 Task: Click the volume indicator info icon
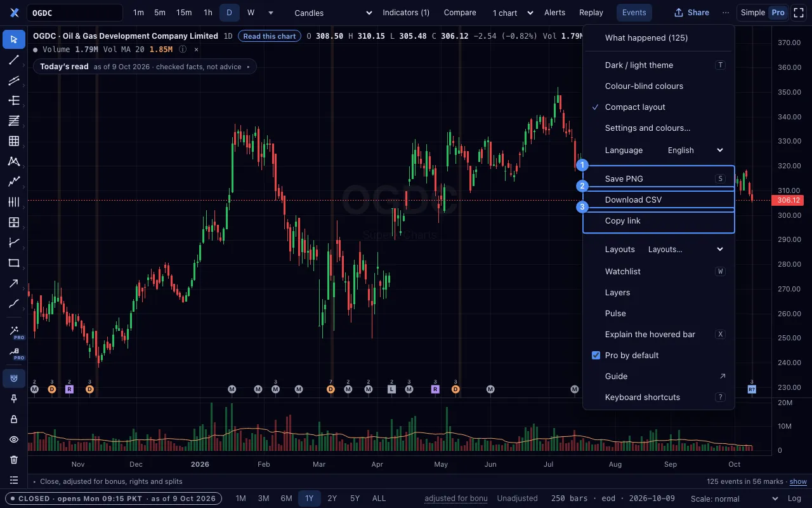183,49
